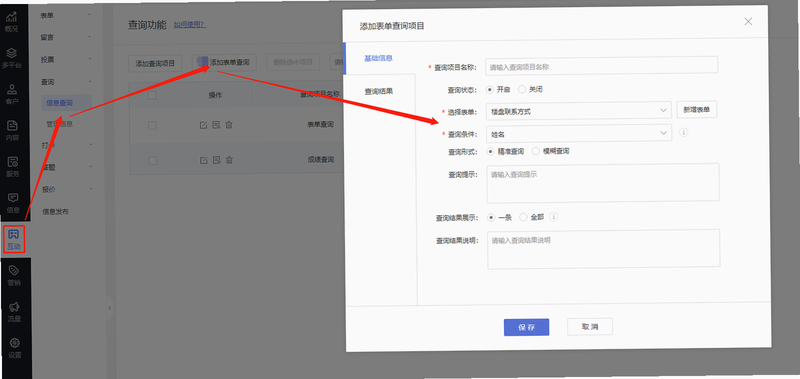Tick the table header select-all checkbox
Screen dimensions: 800x379
(152, 95)
